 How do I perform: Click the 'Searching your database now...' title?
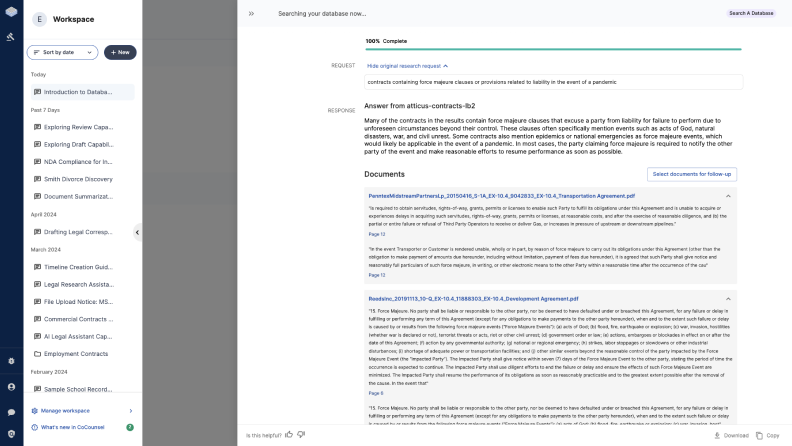[x=322, y=14]
